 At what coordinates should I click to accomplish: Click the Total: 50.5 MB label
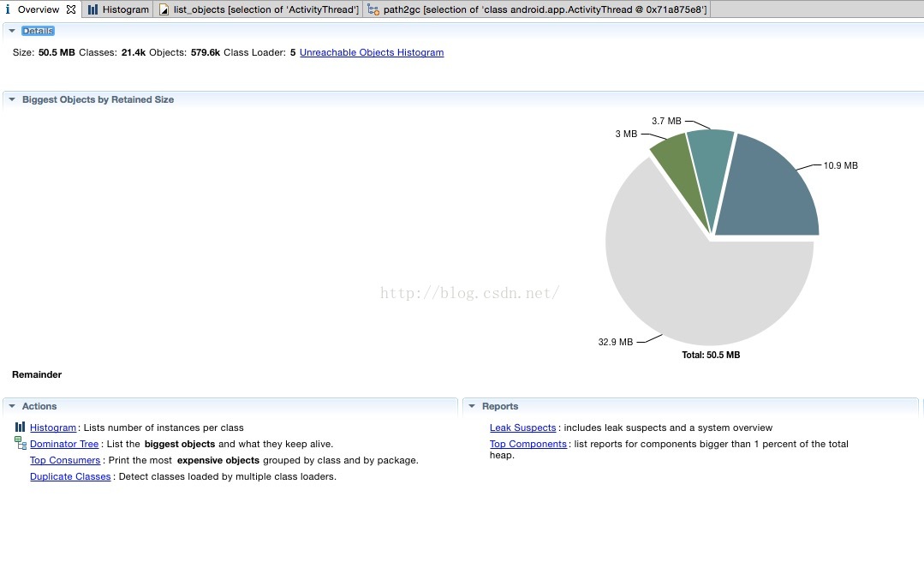(711, 355)
